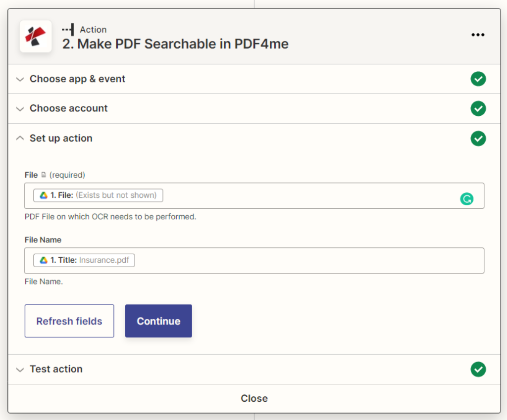Viewport: 507px width, 420px height.
Task: Click the 'File Name' field label
Action: click(43, 240)
